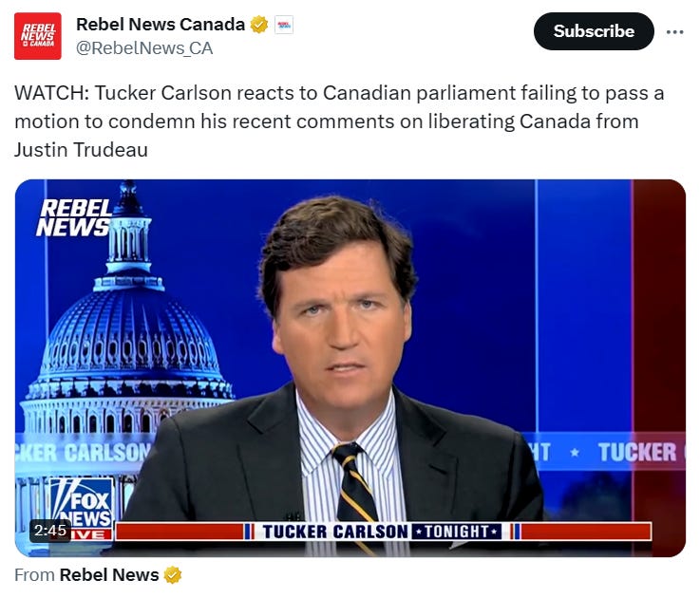
Task: Click the TUCKER ticker text at right
Action: 637,452
